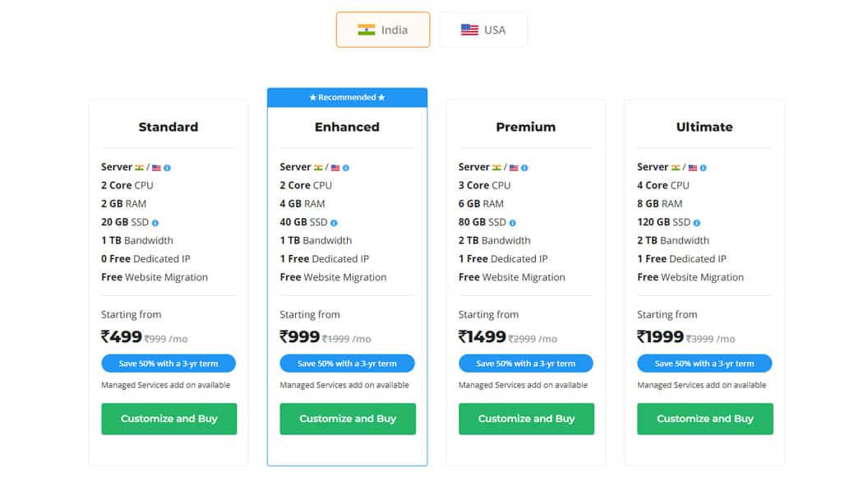This screenshot has width=868, height=478.
Task: Click Save 50% with 3-yr term under Premium
Action: pos(526,363)
